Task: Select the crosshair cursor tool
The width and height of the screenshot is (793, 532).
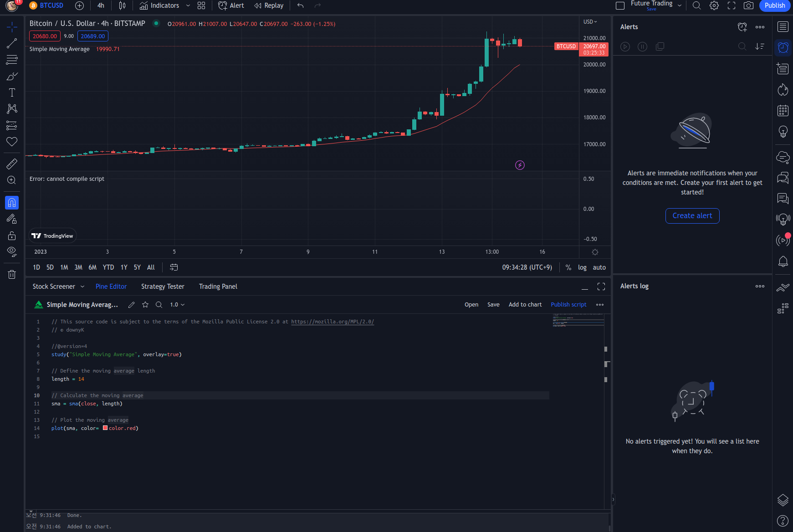Action: click(12, 27)
